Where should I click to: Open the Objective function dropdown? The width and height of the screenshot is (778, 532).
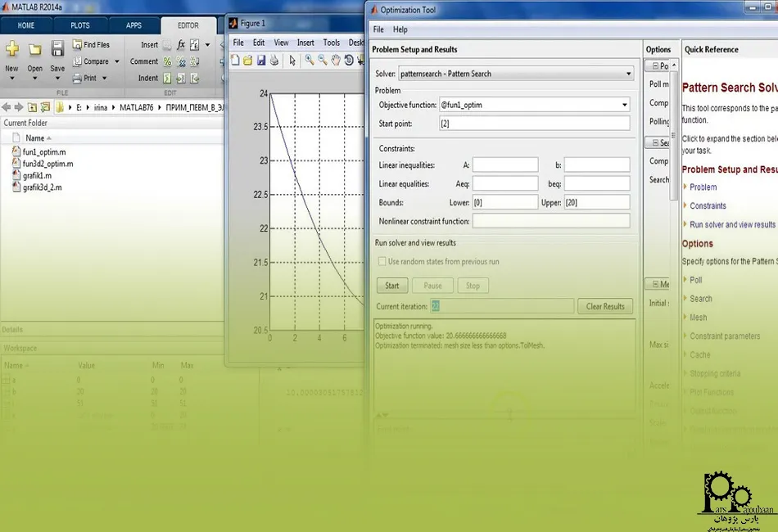[624, 105]
